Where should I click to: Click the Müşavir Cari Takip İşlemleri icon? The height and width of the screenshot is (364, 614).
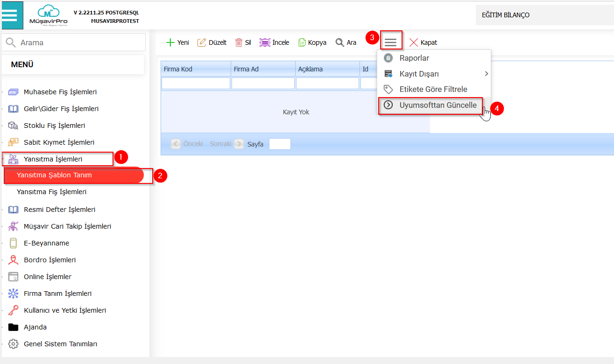tap(13, 226)
